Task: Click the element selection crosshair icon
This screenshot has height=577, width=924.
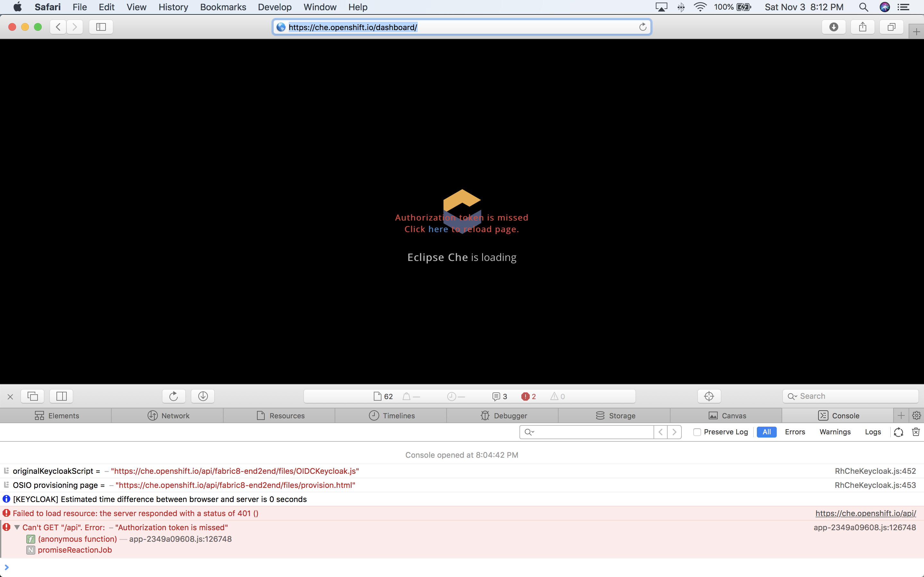Action: click(709, 396)
